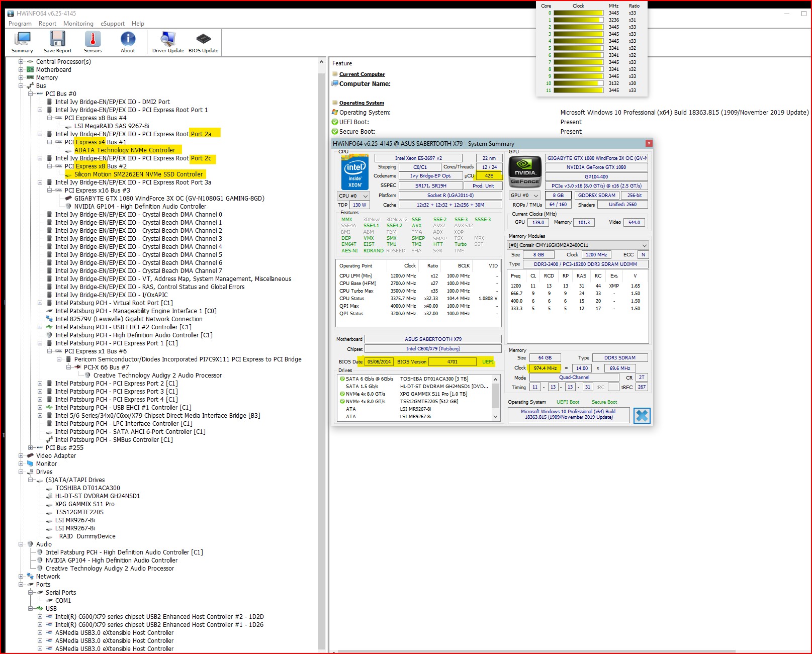Viewport: 812px width, 654px height.
Task: Click the Audio speaker tree icon
Action: click(30, 544)
